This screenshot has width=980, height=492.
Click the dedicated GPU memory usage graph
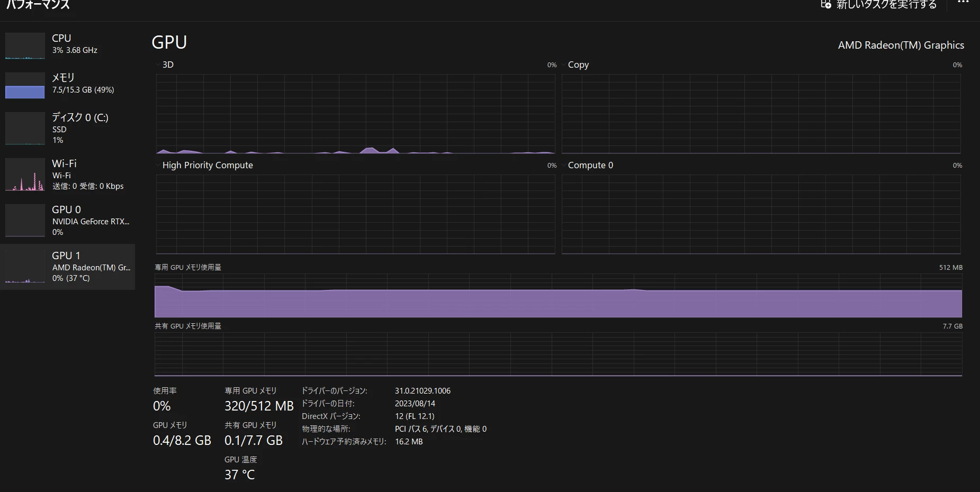(x=558, y=296)
